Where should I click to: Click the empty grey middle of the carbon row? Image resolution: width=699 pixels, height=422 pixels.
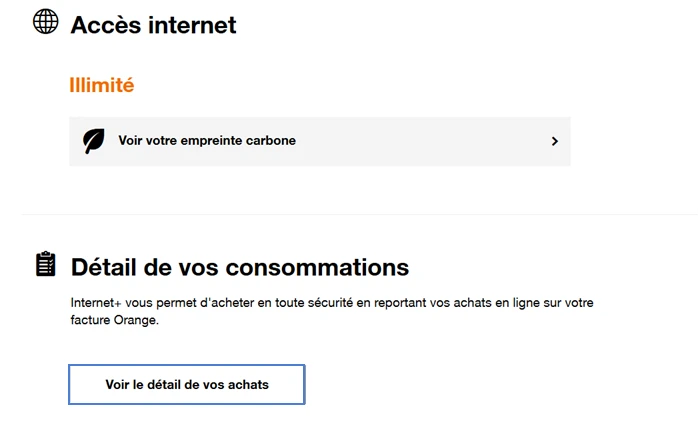420,141
